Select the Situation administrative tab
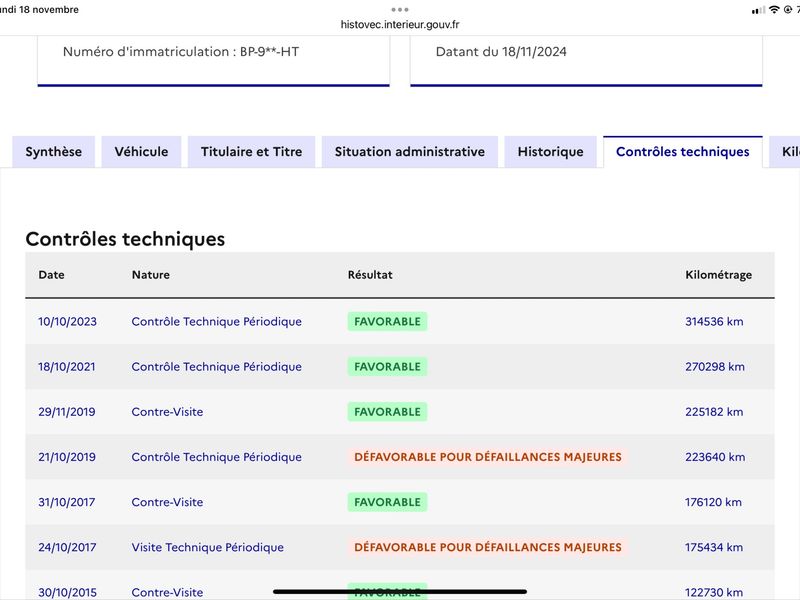This screenshot has height=600, width=800. [x=410, y=152]
